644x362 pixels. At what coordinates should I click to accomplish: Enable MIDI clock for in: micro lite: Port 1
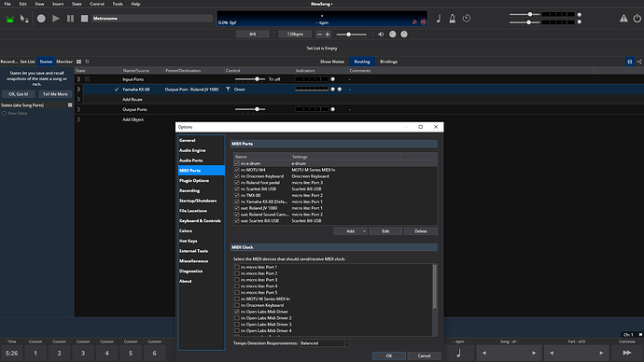pyautogui.click(x=237, y=267)
